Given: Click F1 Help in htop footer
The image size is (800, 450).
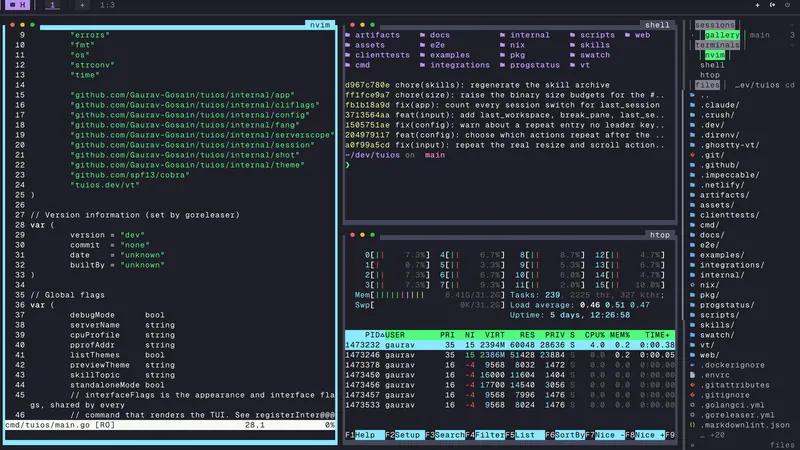Looking at the screenshot, I should click(365, 435).
